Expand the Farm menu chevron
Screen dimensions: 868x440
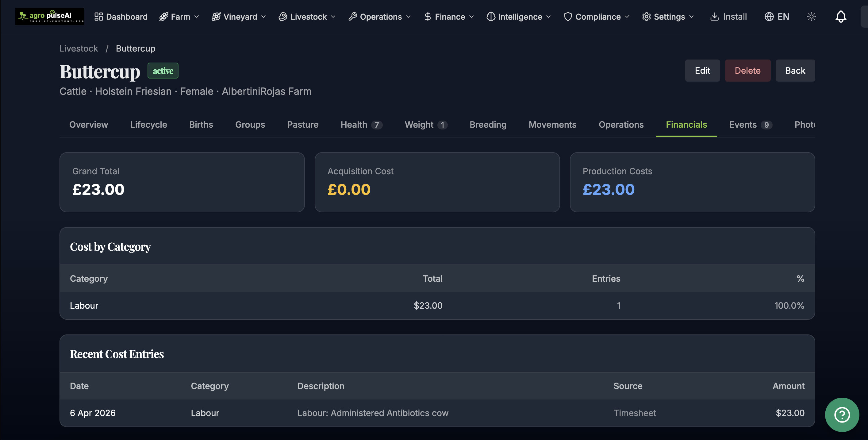[x=197, y=17]
